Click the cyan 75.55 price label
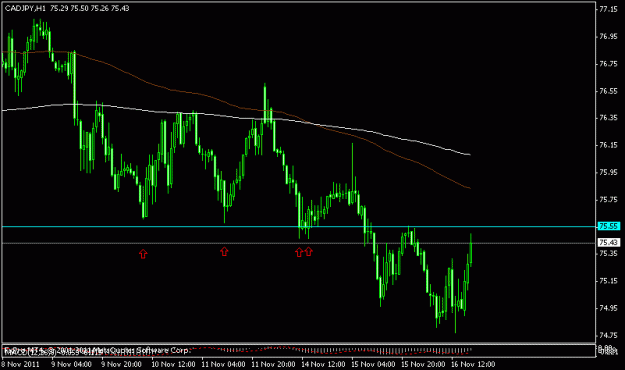 coord(609,226)
